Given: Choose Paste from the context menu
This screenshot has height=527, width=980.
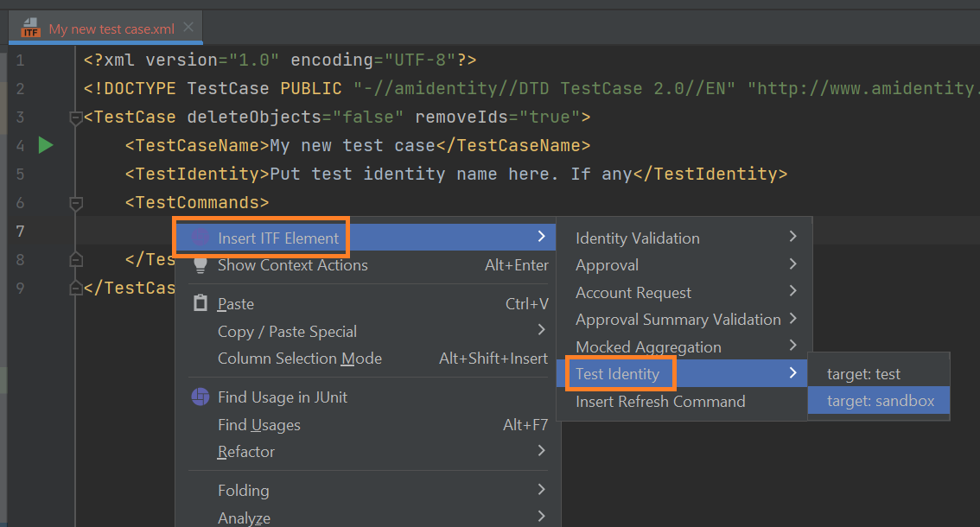Looking at the screenshot, I should 366,304.
